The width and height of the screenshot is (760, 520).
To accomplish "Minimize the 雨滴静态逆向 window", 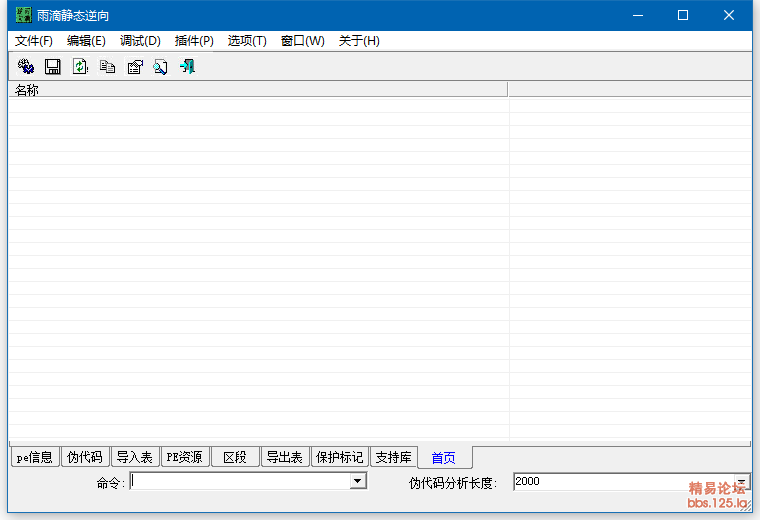I will click(x=638, y=16).
